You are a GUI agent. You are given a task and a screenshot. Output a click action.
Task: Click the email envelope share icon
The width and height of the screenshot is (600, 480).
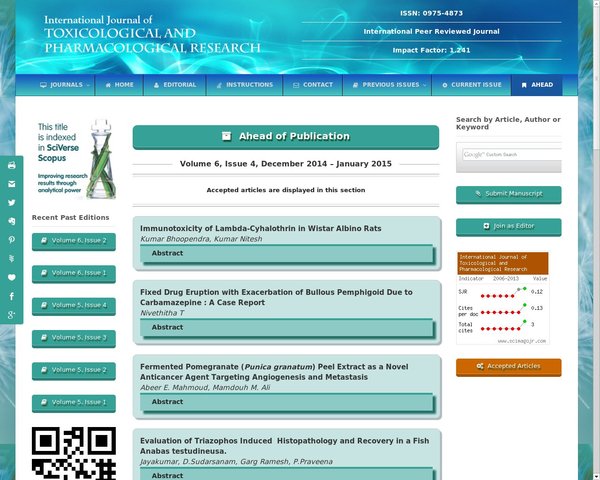point(12,184)
